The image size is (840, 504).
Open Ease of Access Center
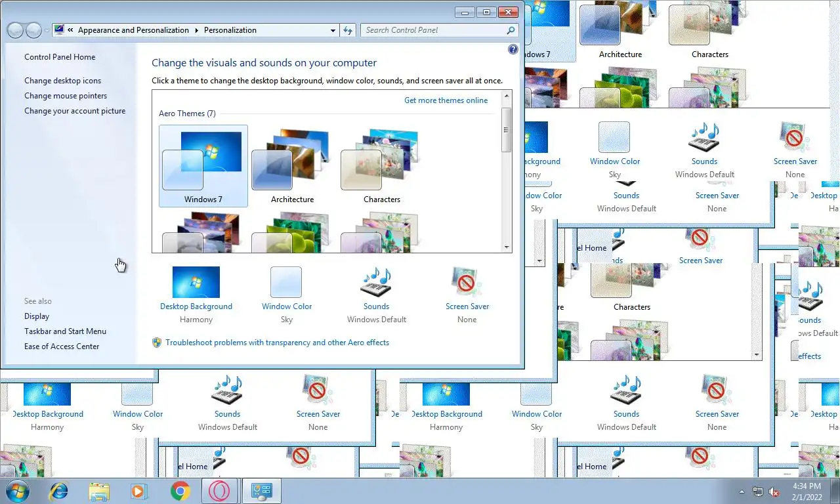62,346
